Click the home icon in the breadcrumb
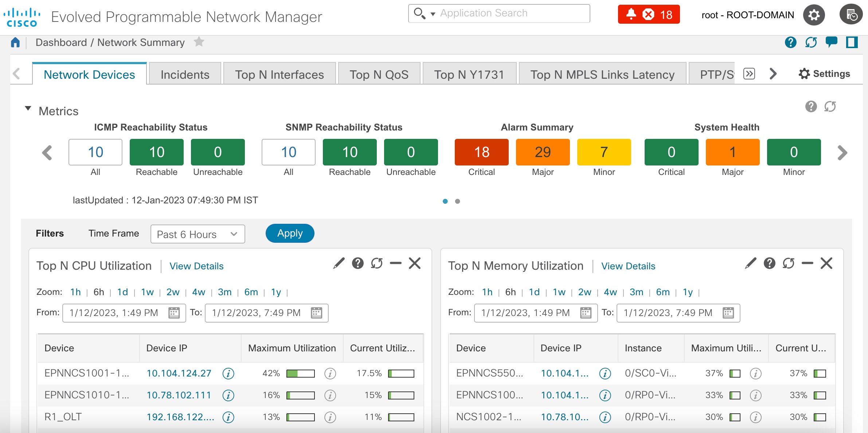This screenshot has height=433, width=868. click(15, 42)
